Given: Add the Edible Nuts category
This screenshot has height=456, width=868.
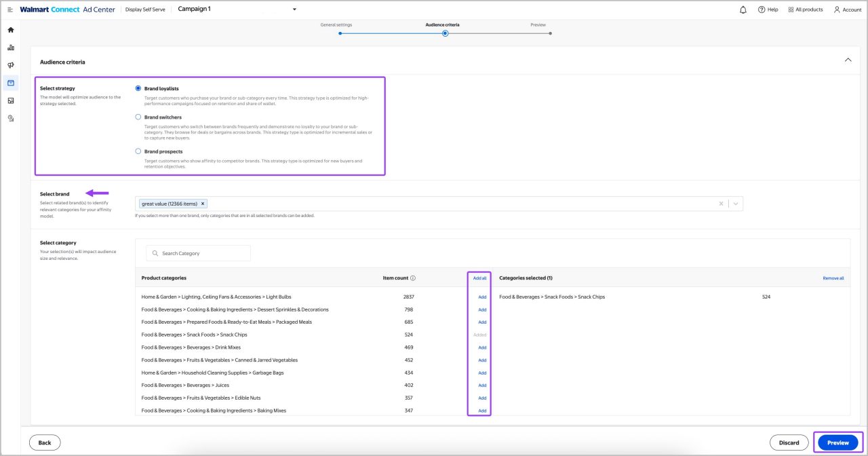Looking at the screenshot, I should pos(482,398).
